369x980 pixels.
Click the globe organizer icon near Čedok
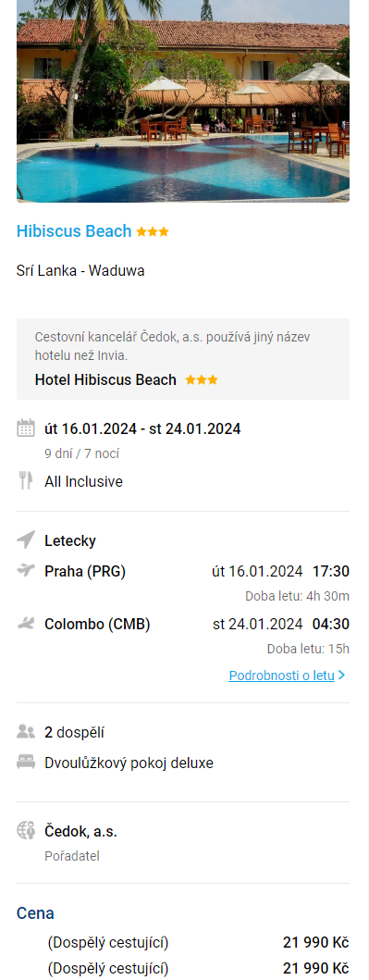tap(26, 831)
